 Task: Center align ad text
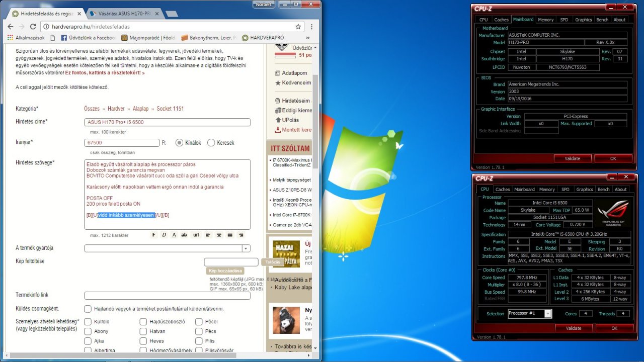coord(219,235)
